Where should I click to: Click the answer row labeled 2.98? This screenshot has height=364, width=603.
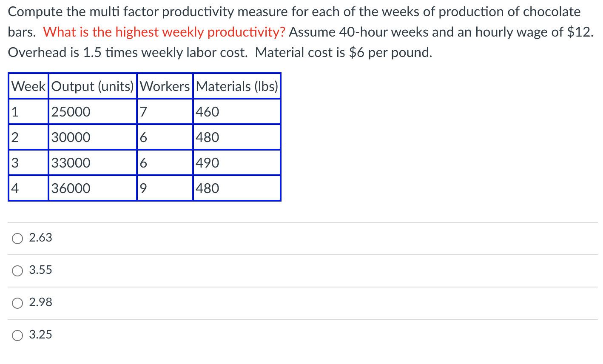[40, 302]
